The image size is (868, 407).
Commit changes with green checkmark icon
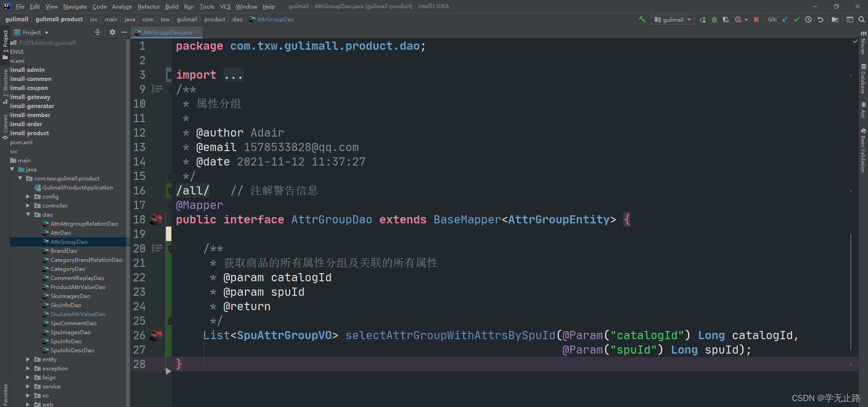pos(797,19)
